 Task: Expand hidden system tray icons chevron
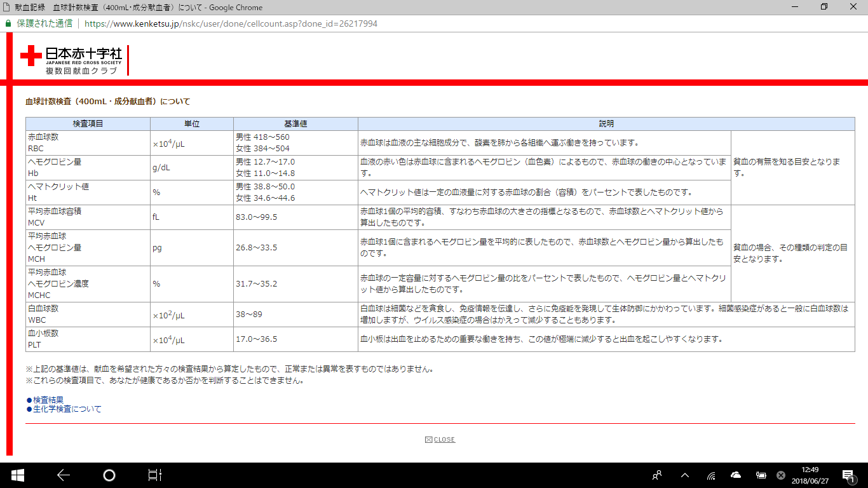coord(684,475)
